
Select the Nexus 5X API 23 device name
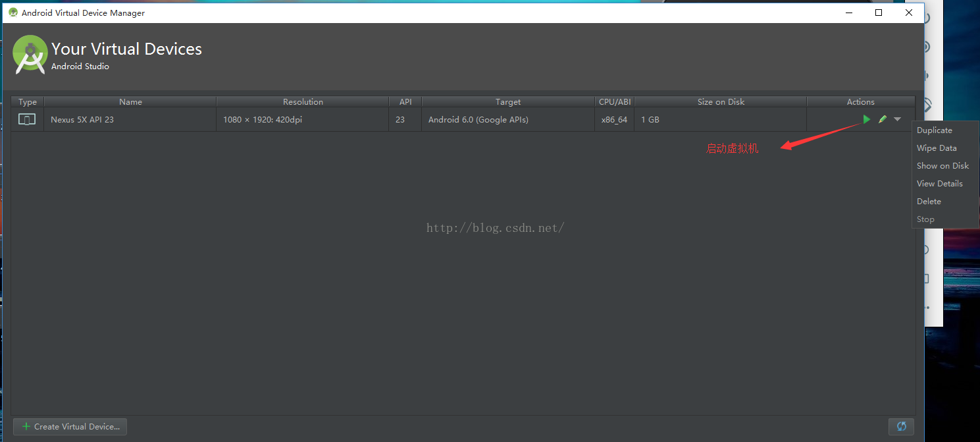(82, 120)
